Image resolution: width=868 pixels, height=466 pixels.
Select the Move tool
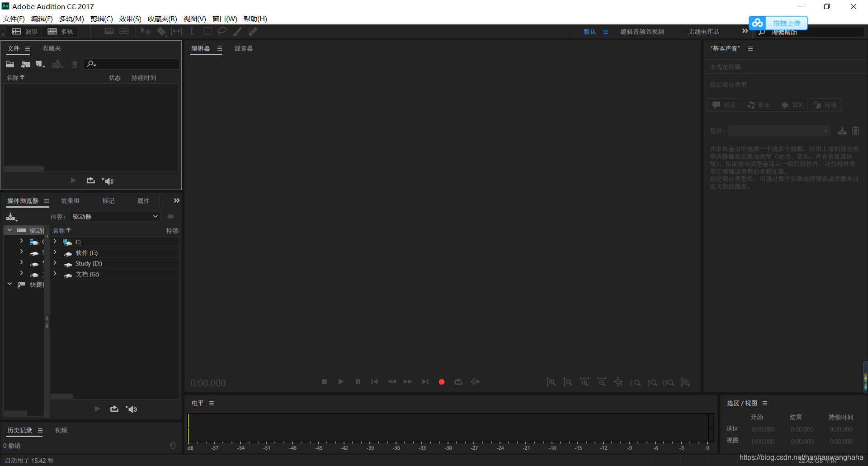click(146, 31)
